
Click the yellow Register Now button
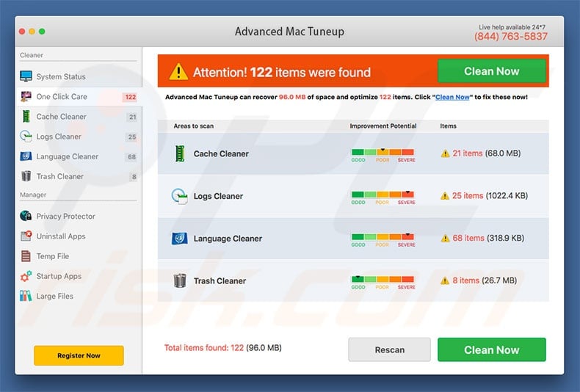[79, 355]
